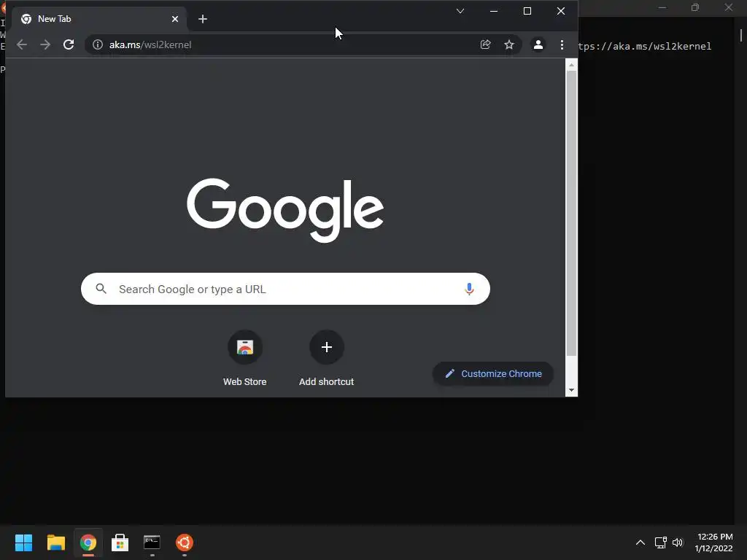Open Customize Chrome

pos(493,374)
